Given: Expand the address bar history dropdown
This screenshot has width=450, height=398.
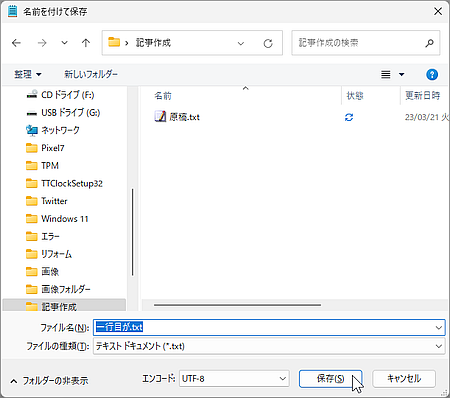Looking at the screenshot, I should [x=241, y=43].
